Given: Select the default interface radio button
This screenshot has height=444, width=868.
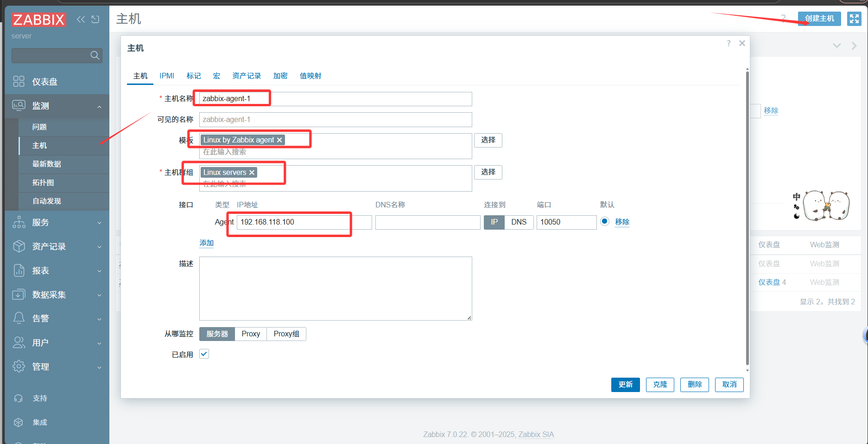Looking at the screenshot, I should 604,221.
